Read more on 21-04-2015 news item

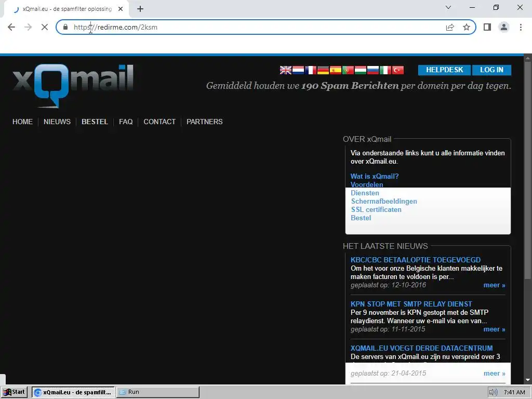[x=495, y=373]
